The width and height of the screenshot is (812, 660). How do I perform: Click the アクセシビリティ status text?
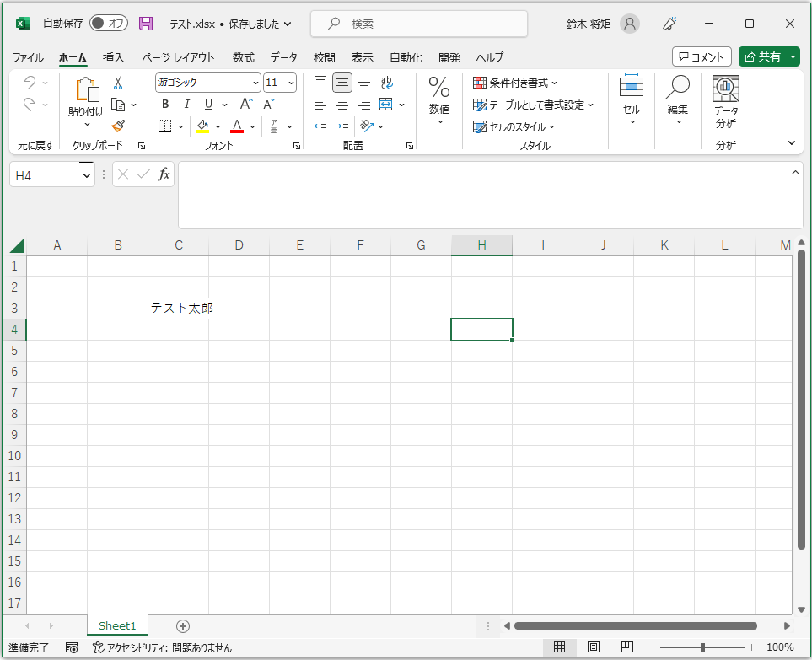(x=162, y=647)
